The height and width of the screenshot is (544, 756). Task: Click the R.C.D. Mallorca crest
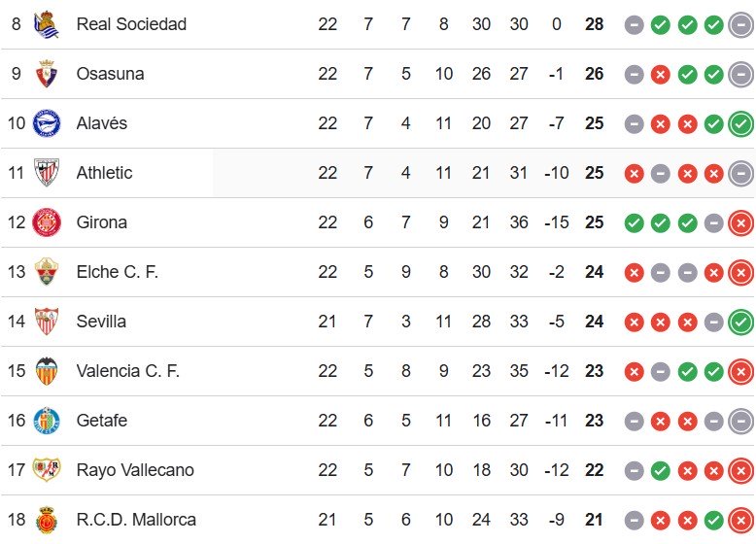click(46, 520)
